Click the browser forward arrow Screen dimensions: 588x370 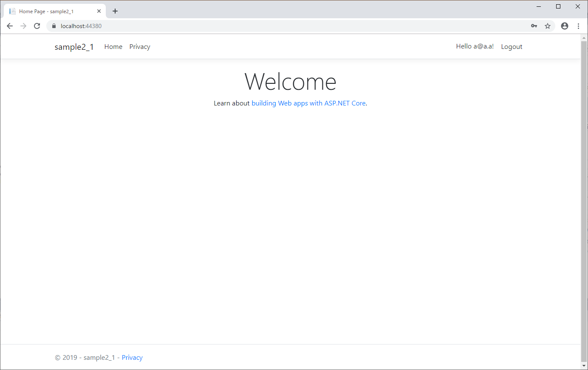[23, 26]
